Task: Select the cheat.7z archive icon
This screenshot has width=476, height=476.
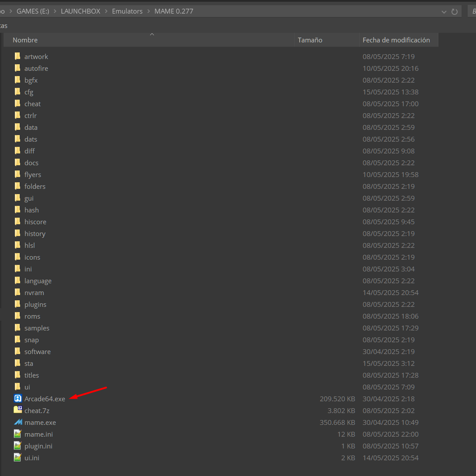Action: (x=18, y=410)
